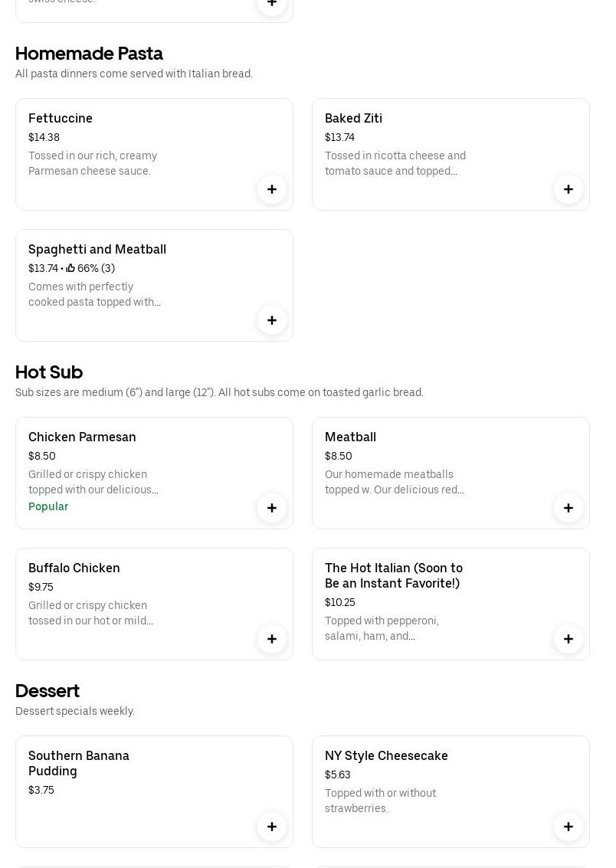Screen dimensions: 616x868
Task: Open The Hot Italian item title
Action: (394, 575)
